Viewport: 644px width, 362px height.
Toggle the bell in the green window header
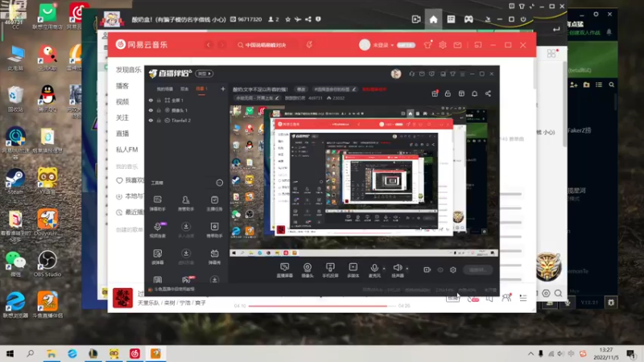609,32
